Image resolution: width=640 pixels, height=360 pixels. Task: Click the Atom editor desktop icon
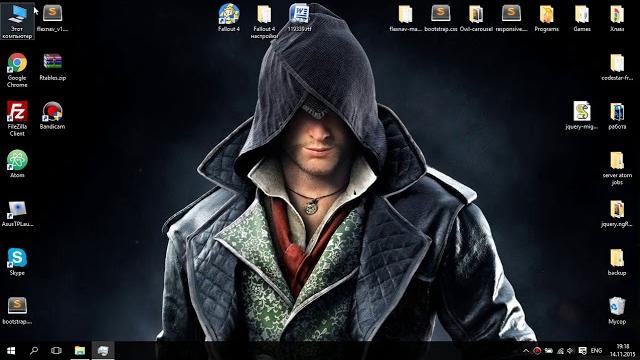tap(17, 164)
